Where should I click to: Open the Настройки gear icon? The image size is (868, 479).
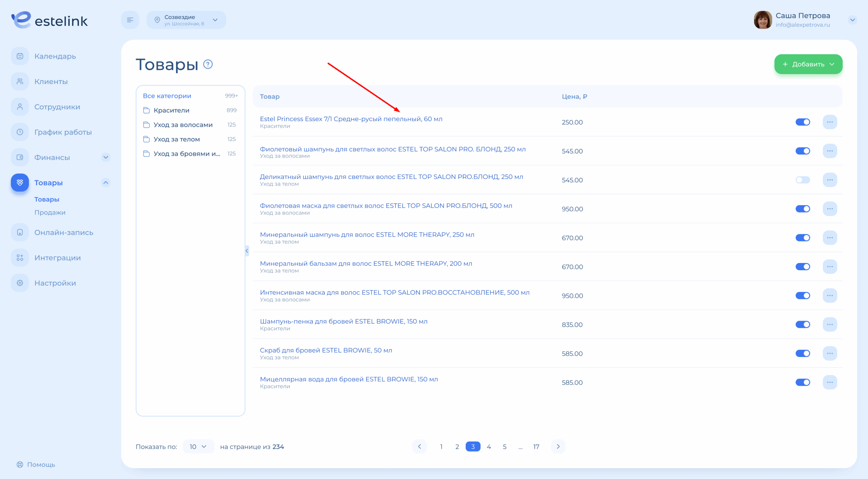(20, 283)
